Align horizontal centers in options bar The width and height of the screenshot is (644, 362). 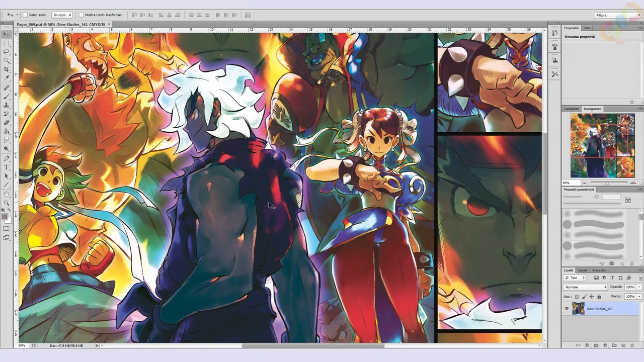170,15
